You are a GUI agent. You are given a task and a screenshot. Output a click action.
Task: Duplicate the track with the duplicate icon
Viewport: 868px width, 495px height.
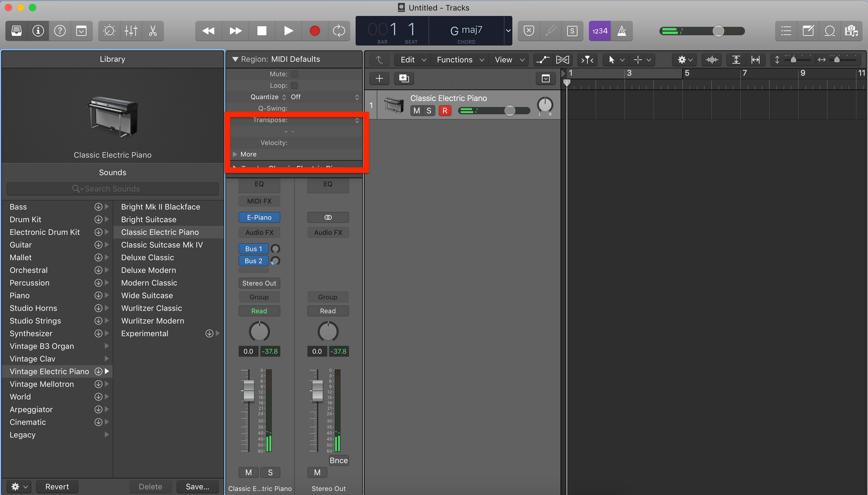pos(404,79)
